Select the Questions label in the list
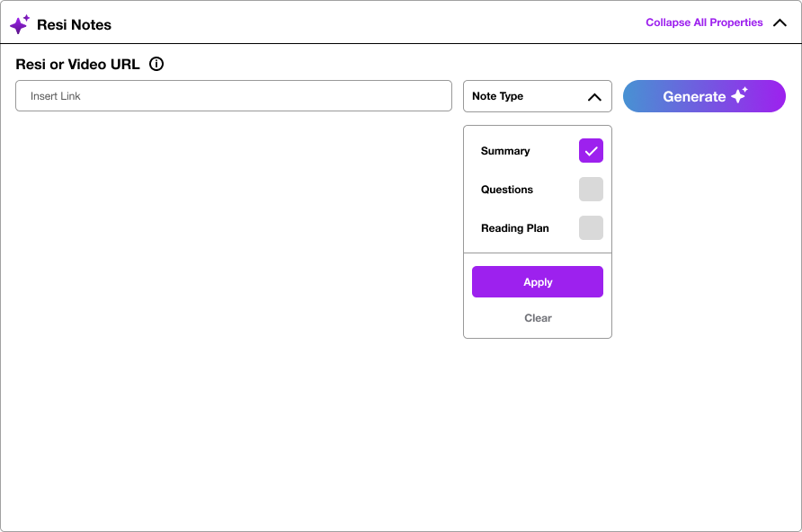 [507, 190]
